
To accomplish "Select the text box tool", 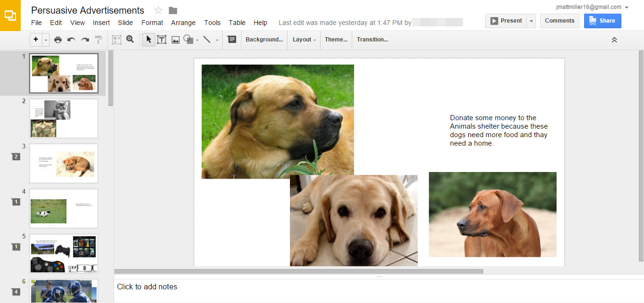I will [x=162, y=40].
